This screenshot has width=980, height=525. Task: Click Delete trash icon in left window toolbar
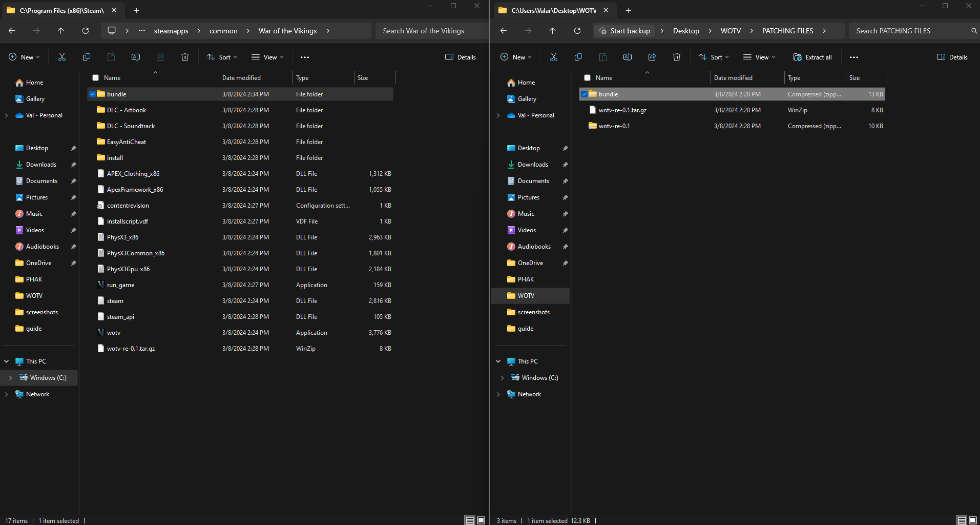[x=185, y=57]
